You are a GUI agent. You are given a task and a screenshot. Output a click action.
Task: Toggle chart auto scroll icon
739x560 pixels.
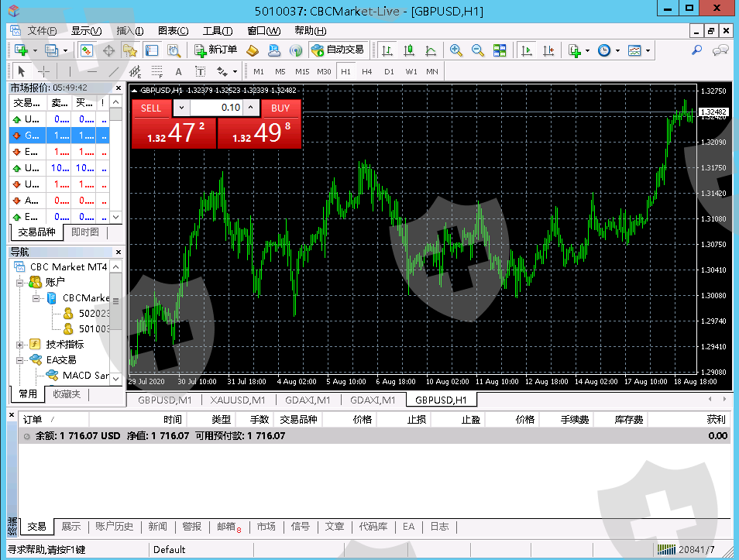tap(527, 50)
